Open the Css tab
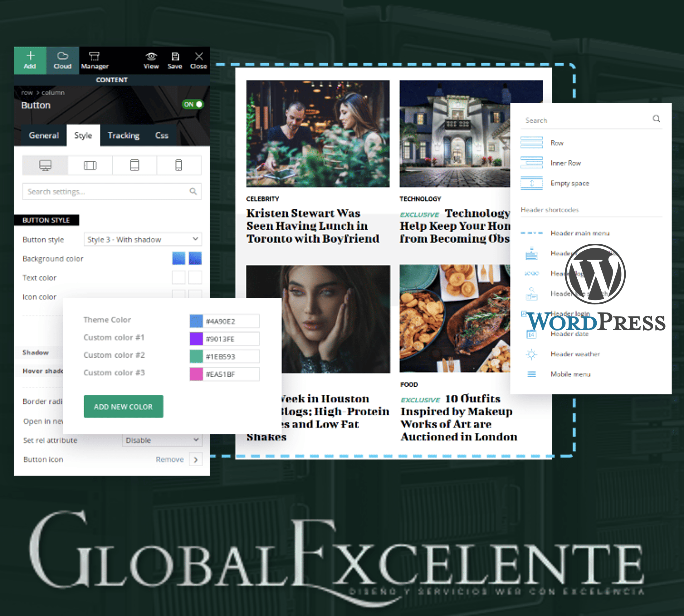 click(162, 135)
